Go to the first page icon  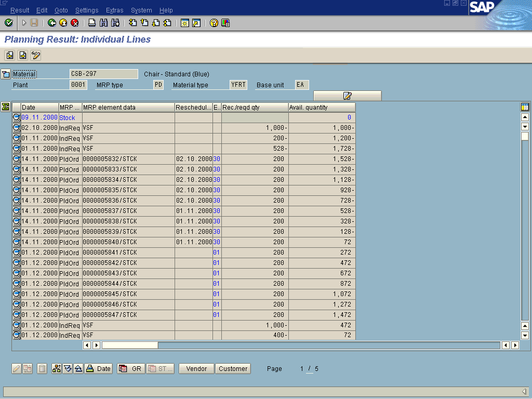(x=133, y=23)
